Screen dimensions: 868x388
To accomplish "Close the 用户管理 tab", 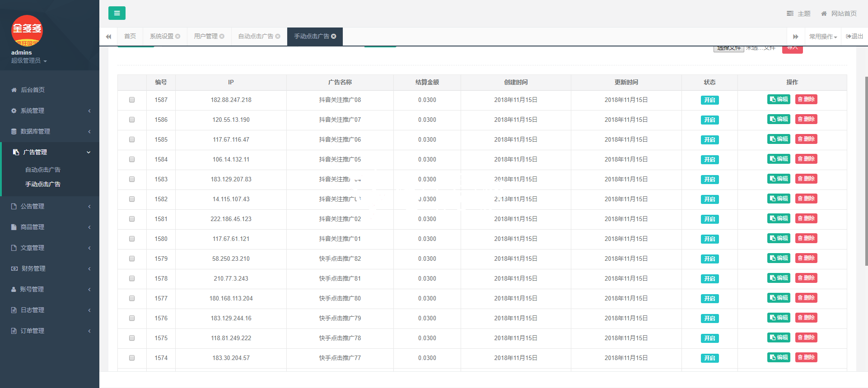I will tap(222, 36).
